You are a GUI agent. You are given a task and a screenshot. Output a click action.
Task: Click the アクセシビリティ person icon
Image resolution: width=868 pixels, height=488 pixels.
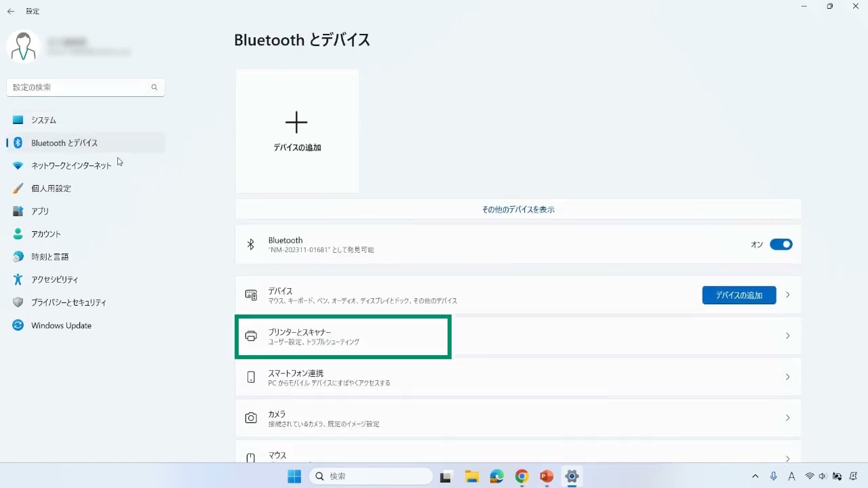(x=18, y=279)
